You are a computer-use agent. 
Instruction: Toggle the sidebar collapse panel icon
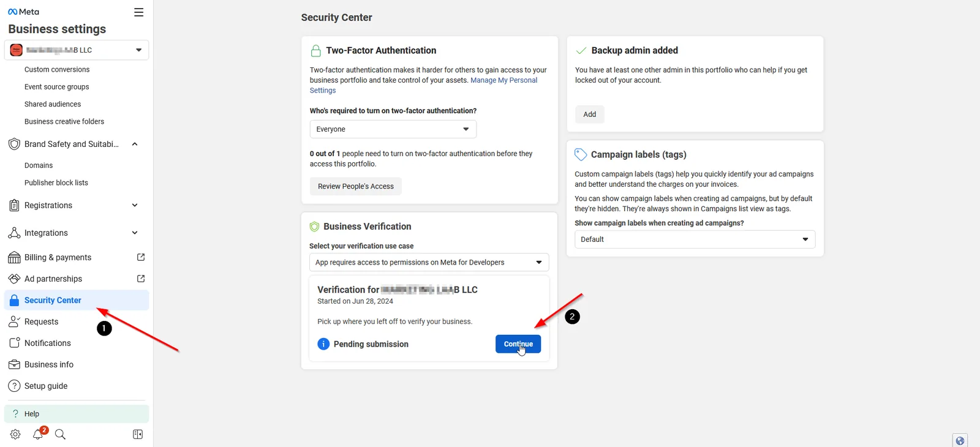(x=138, y=434)
